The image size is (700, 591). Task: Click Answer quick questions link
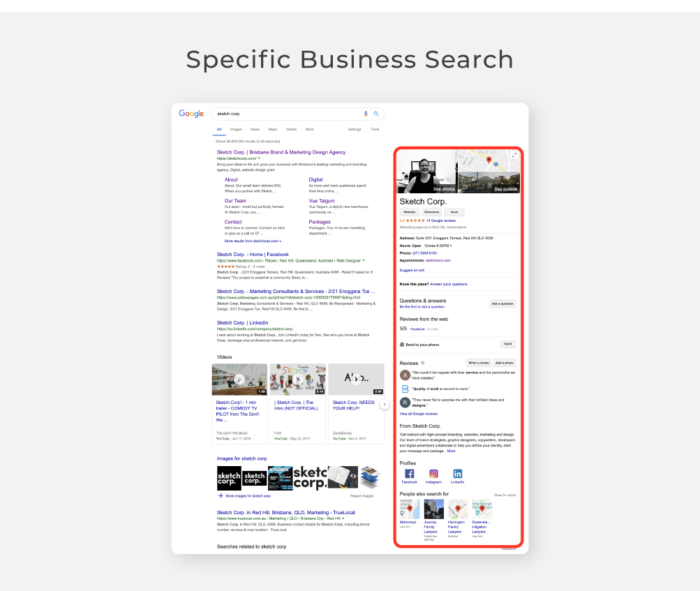point(449,285)
